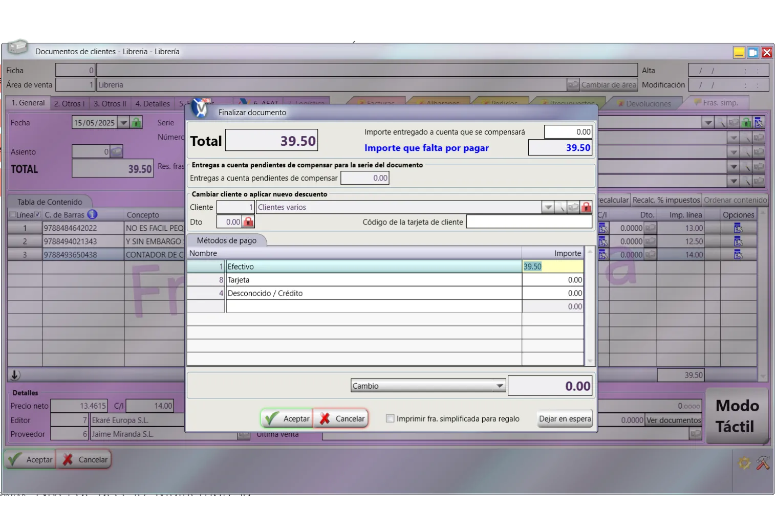Click the Código de la tarjeta de cliente field

529,222
